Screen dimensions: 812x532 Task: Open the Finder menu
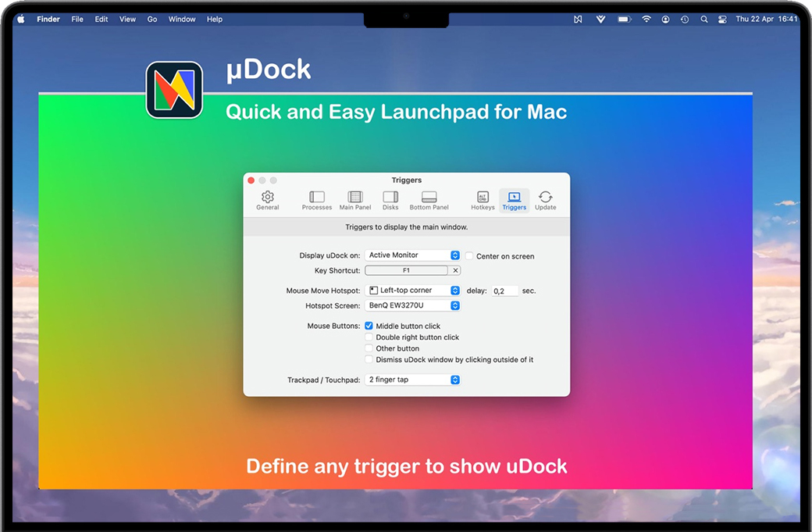[x=48, y=20]
